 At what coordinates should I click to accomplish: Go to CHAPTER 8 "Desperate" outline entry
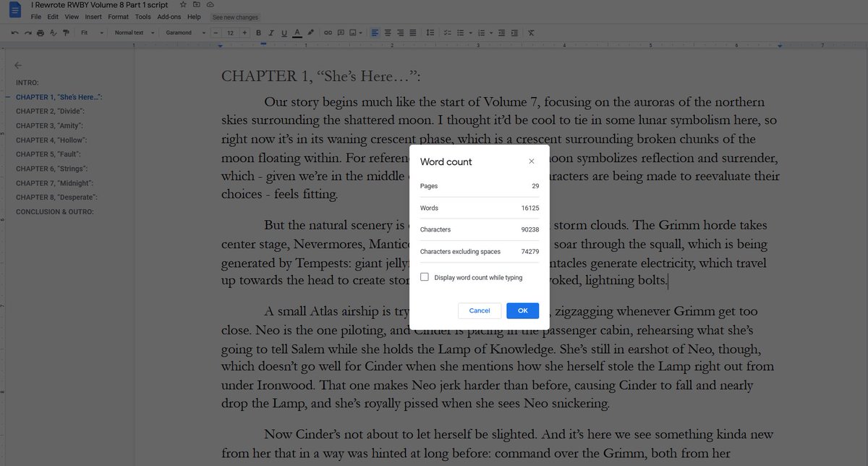click(x=57, y=197)
